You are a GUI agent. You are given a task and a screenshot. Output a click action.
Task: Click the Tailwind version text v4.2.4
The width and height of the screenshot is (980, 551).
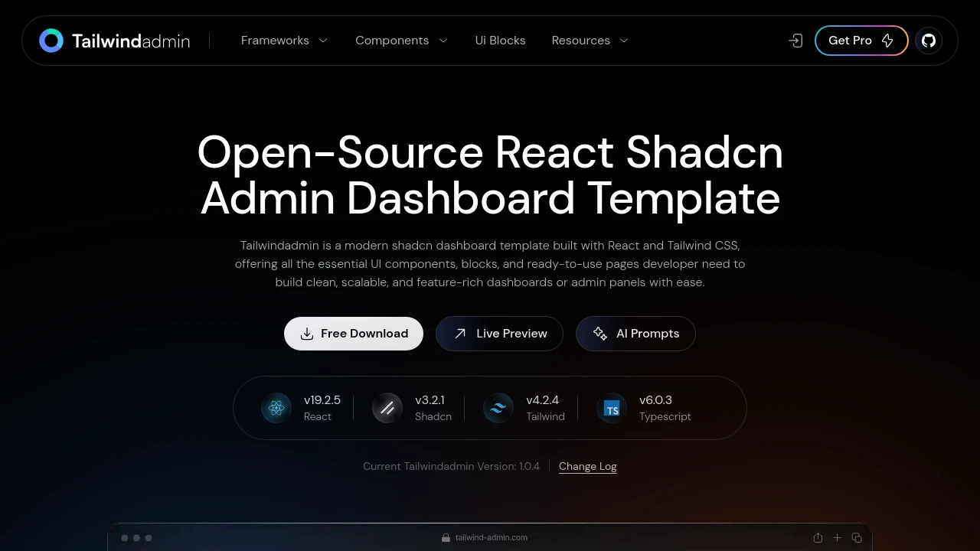coord(543,400)
